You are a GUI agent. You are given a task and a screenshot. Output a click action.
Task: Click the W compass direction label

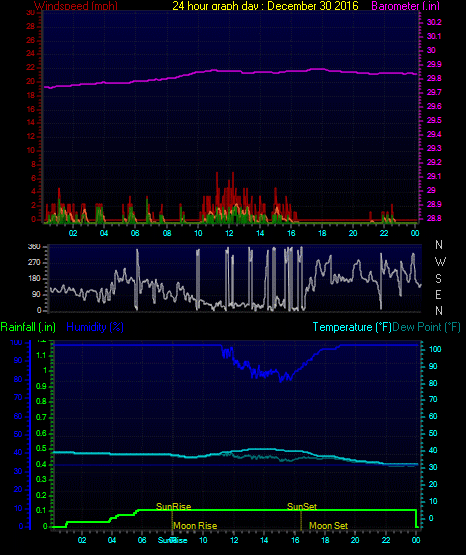[x=440, y=262]
